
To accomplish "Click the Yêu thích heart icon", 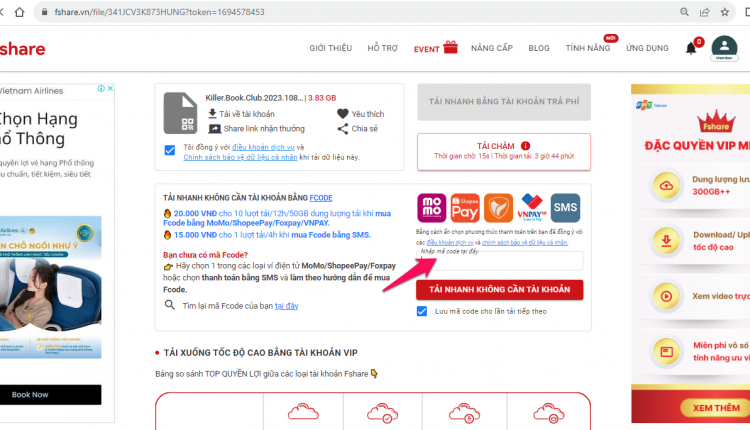I will click(342, 114).
